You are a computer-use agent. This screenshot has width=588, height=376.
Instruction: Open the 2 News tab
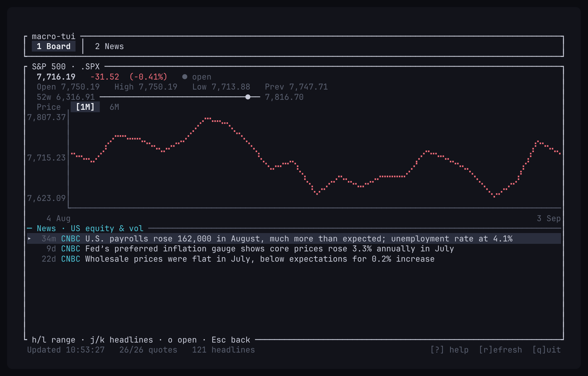pyautogui.click(x=109, y=46)
